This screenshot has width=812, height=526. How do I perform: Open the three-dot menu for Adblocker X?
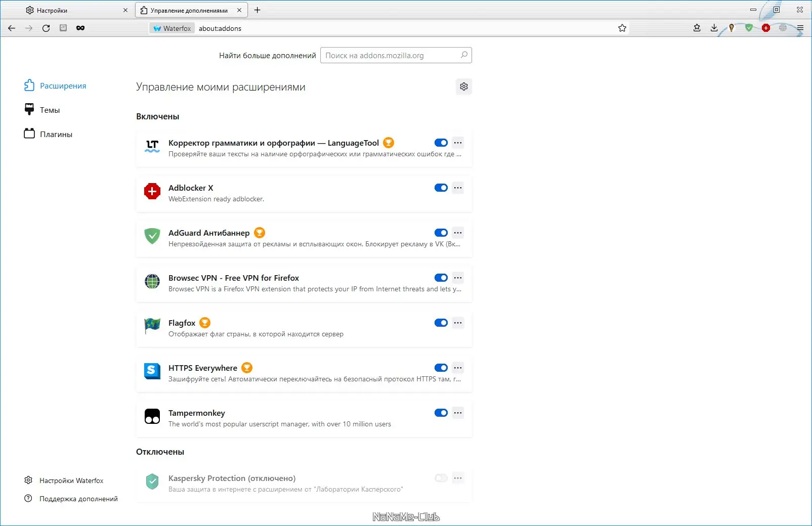pos(458,188)
